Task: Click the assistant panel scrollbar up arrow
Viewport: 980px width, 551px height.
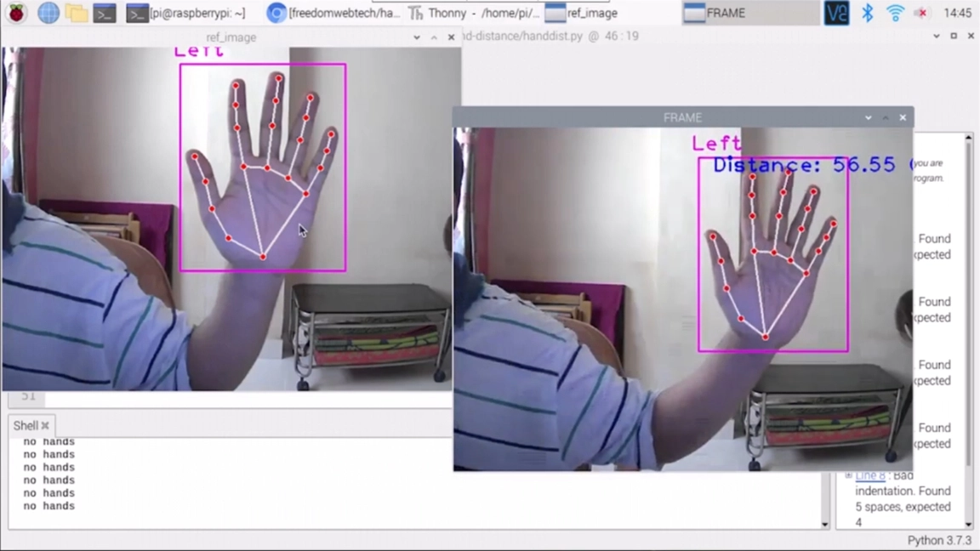Action: click(x=969, y=138)
